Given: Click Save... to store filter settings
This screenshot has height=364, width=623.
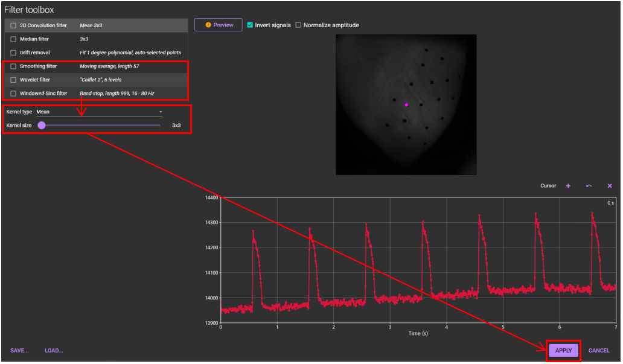Looking at the screenshot, I should (19, 351).
